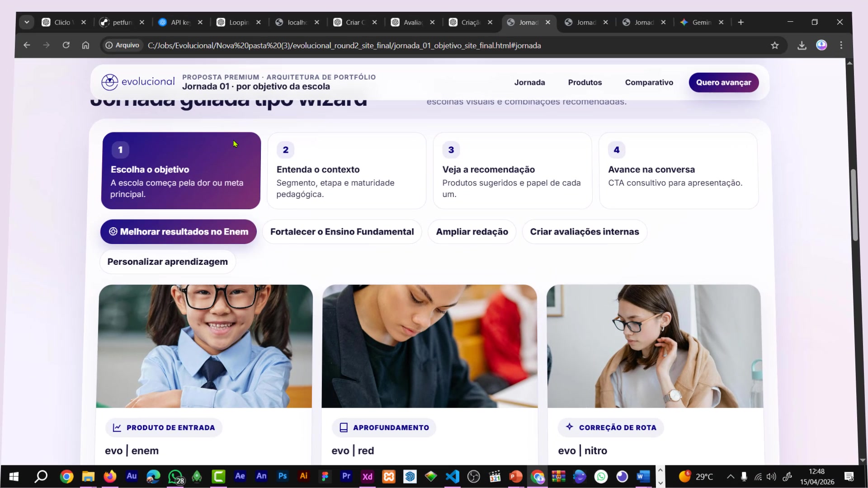The image size is (868, 488).
Task: Open Windows taskbar search
Action: point(41,476)
